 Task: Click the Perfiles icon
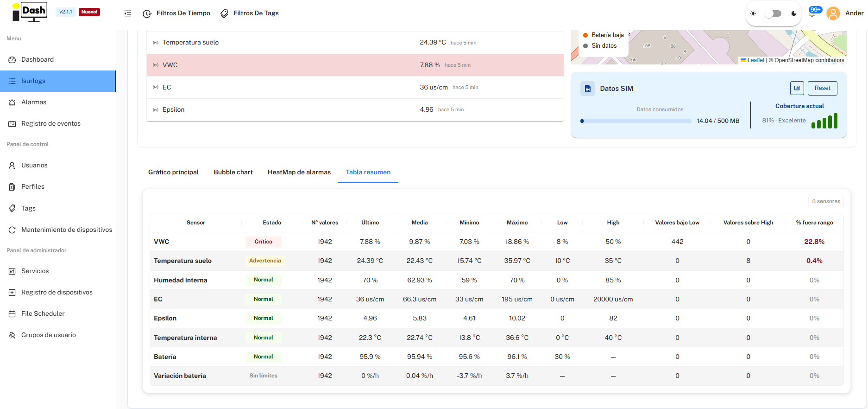[12, 186]
